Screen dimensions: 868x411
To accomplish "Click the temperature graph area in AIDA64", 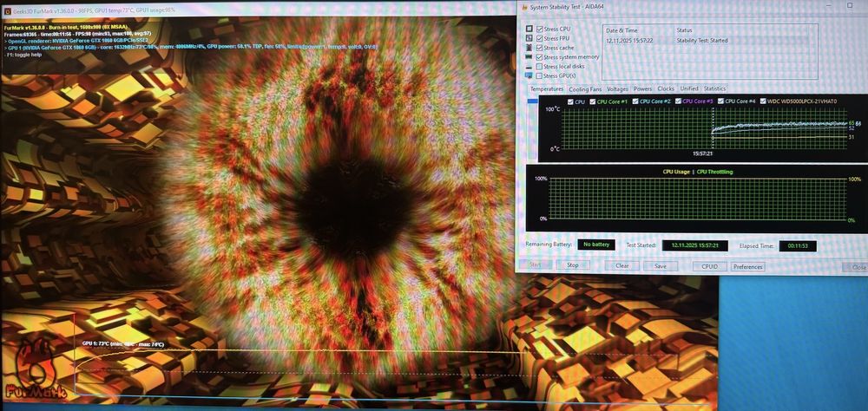I will click(x=704, y=129).
